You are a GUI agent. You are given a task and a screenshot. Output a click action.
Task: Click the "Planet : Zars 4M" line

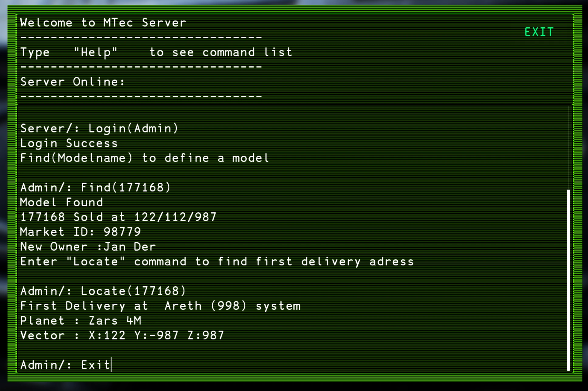[80, 321]
